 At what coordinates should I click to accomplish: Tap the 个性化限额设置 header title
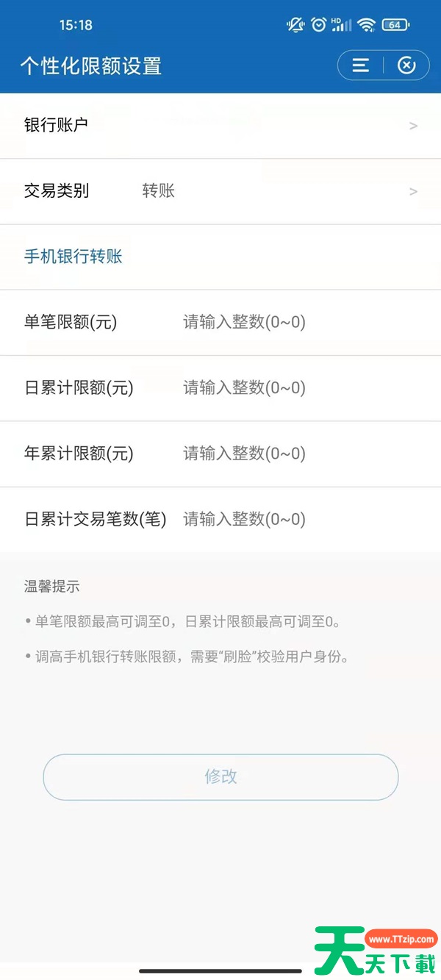(x=90, y=65)
